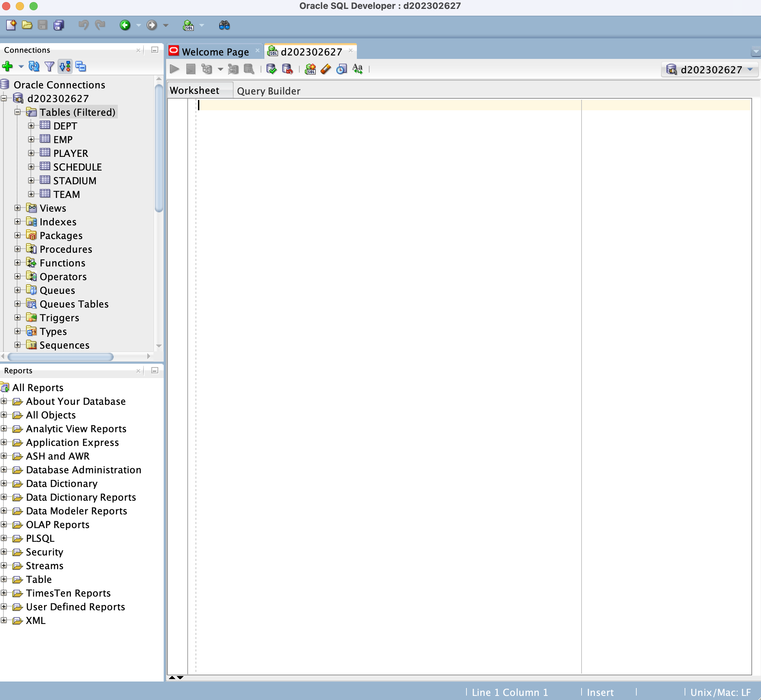This screenshot has height=700, width=761.
Task: Click the funnel Apply Filter icon
Action: pyautogui.click(x=49, y=67)
